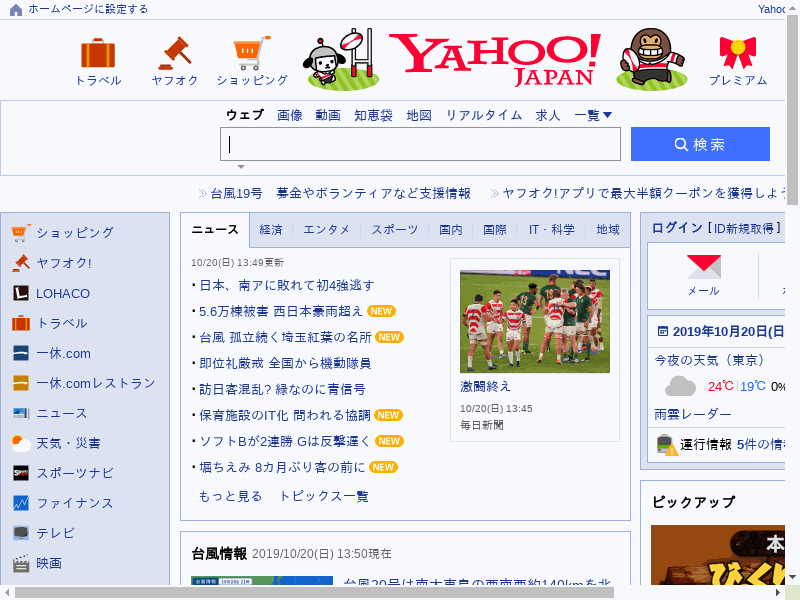Open the ショッピング cart icon in header
The height and width of the screenshot is (600, 800).
click(x=252, y=53)
